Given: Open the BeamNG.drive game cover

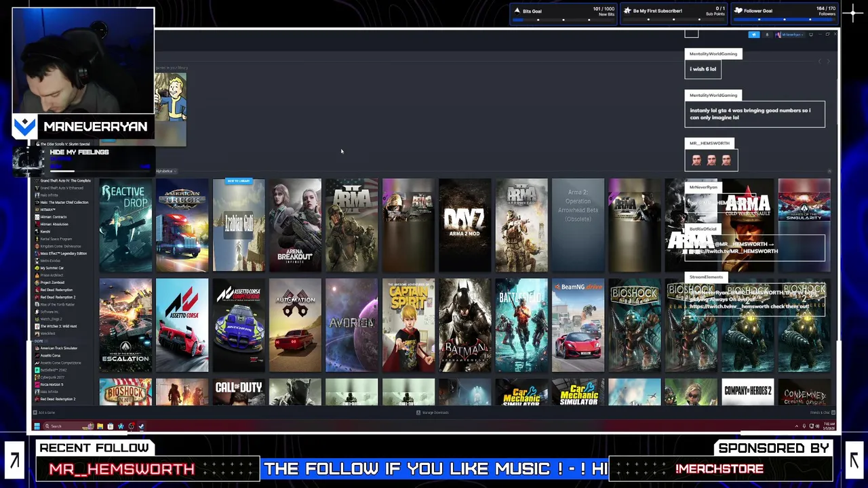Looking at the screenshot, I should pos(578,325).
